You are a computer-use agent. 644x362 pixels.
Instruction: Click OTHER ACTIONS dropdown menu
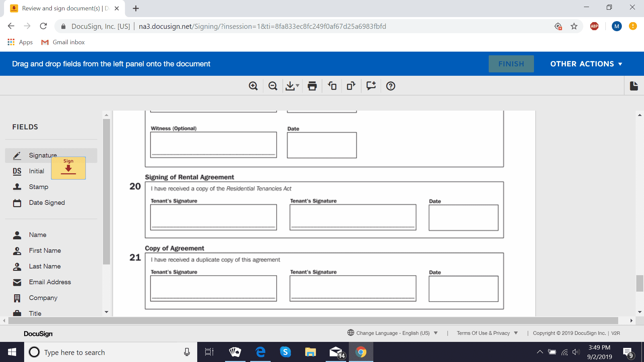[587, 64]
